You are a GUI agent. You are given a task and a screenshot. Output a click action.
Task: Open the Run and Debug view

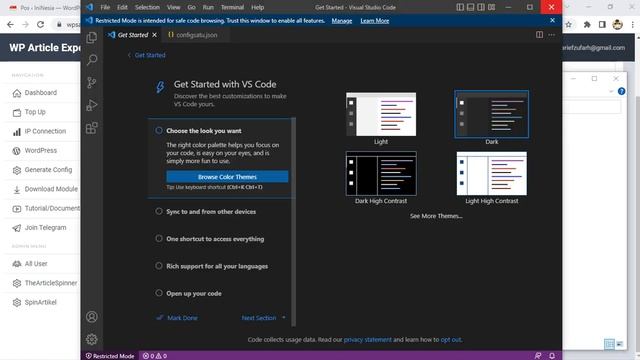click(x=92, y=105)
